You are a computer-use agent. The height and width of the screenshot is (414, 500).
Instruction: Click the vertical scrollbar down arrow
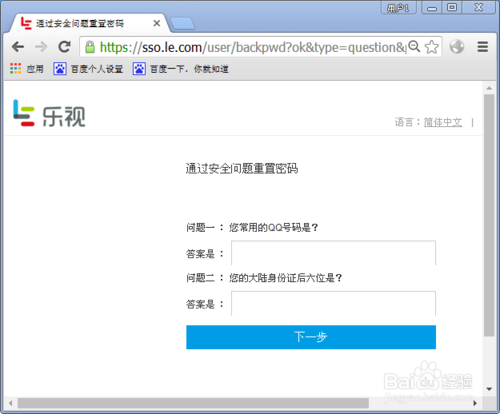tap(489, 389)
